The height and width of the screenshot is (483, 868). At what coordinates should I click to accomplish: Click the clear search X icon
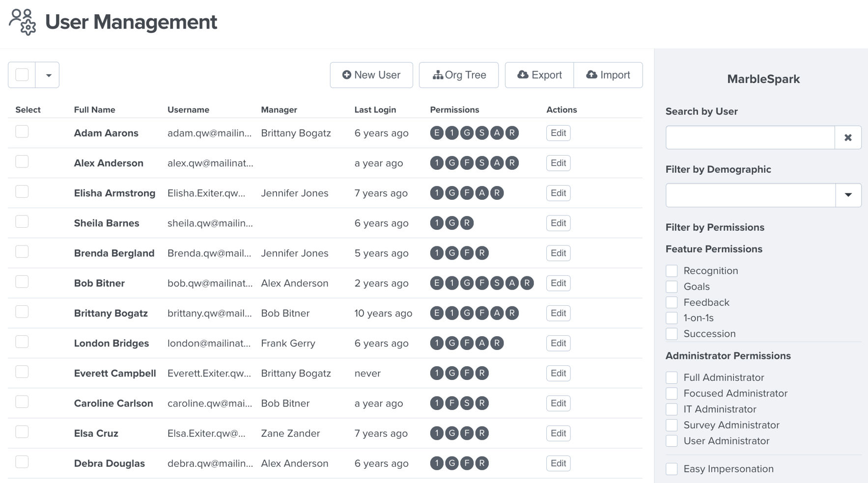848,137
